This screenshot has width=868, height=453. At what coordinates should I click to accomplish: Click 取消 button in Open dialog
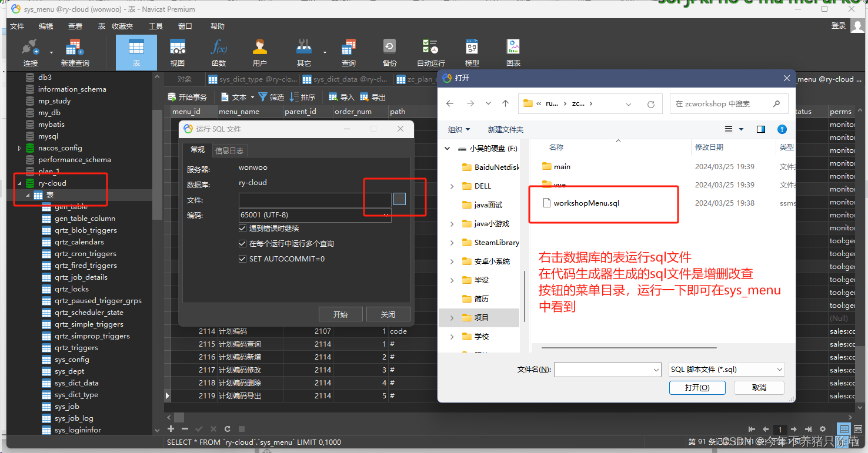(759, 388)
